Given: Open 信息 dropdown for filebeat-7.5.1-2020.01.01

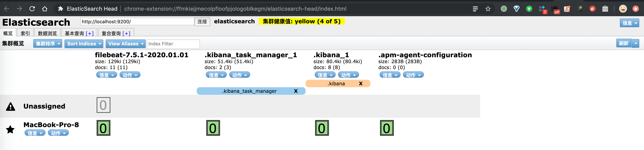Looking at the screenshot, I should pos(106,75).
